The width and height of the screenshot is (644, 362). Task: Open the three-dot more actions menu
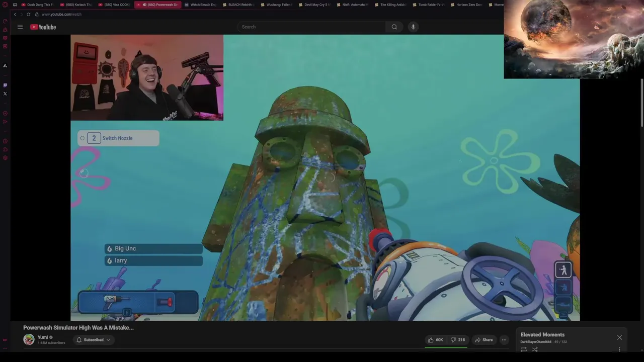tap(504, 340)
